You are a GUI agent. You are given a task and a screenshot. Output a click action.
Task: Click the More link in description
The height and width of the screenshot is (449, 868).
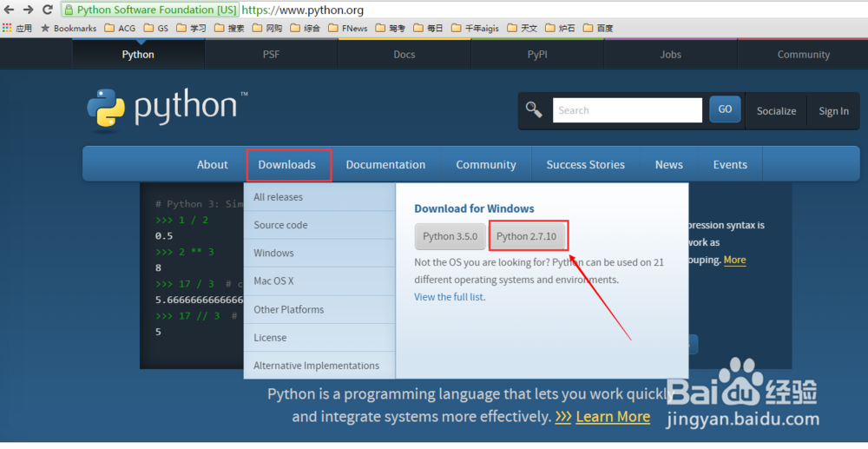[x=734, y=260]
